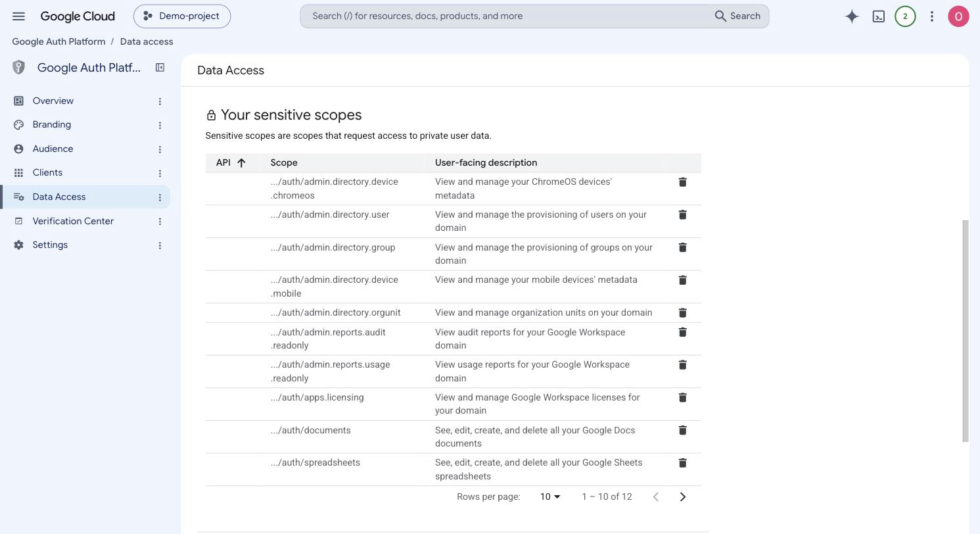
Task: Delete the apps.licensing scope
Action: (x=682, y=397)
